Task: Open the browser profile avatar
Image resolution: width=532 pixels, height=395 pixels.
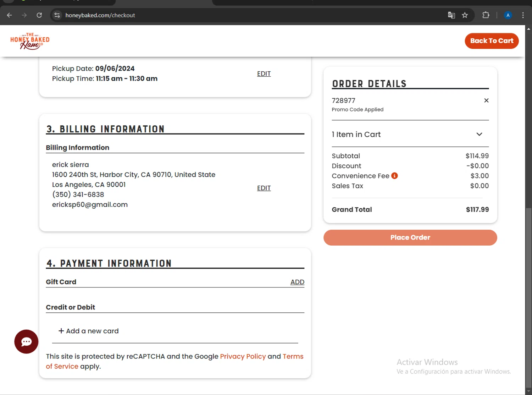Action: click(x=508, y=15)
